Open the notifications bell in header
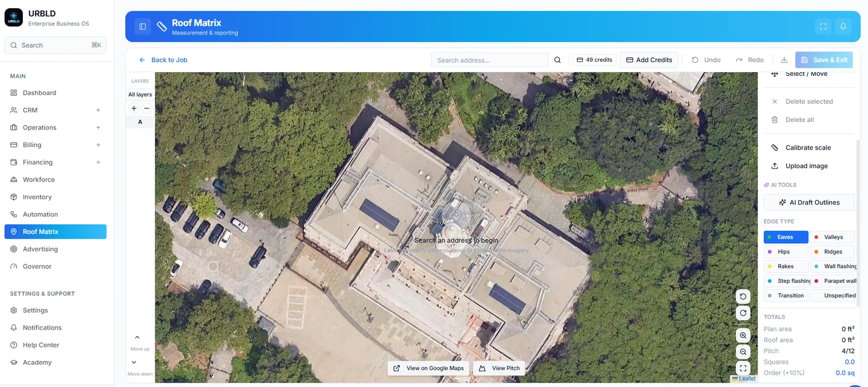The image size is (868, 387). (843, 27)
